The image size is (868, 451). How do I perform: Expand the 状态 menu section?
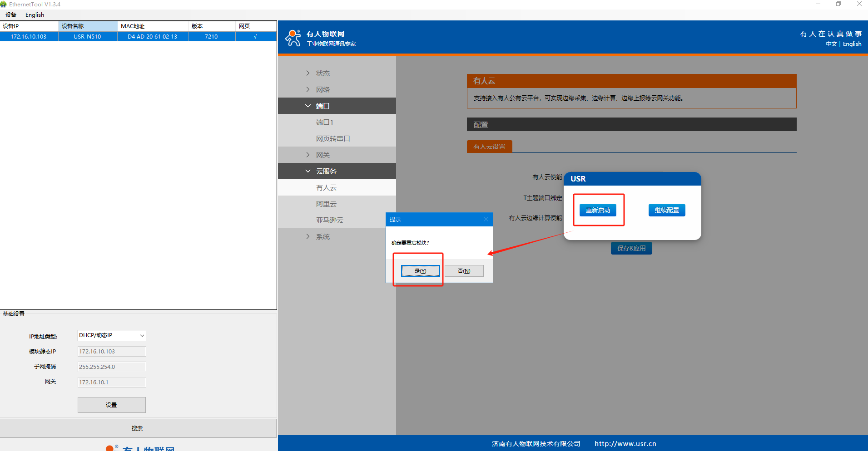[337, 73]
